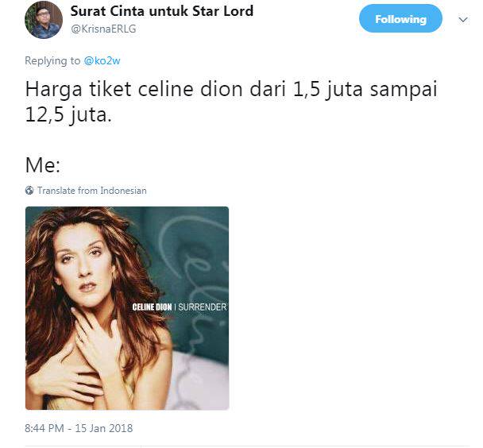Click the 'Replying to' label
This screenshot has height=448, width=483.
pos(52,60)
